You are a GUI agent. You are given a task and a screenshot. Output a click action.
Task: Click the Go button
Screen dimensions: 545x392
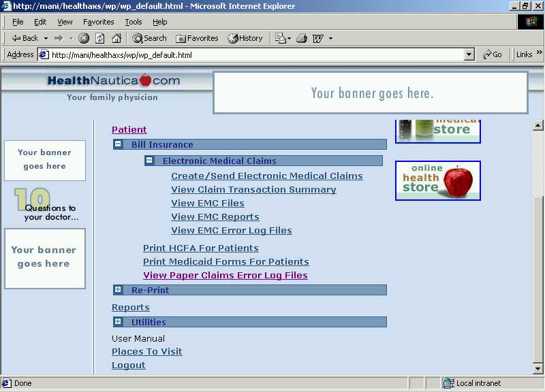coord(492,55)
